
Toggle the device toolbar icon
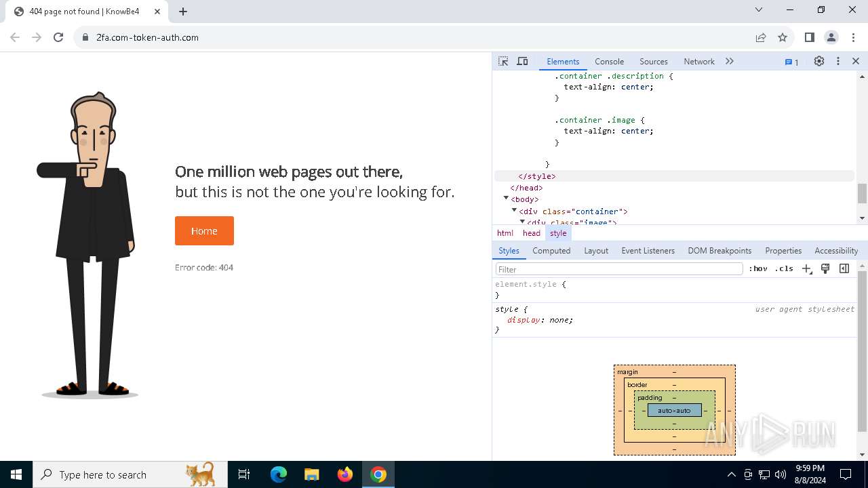click(x=522, y=61)
